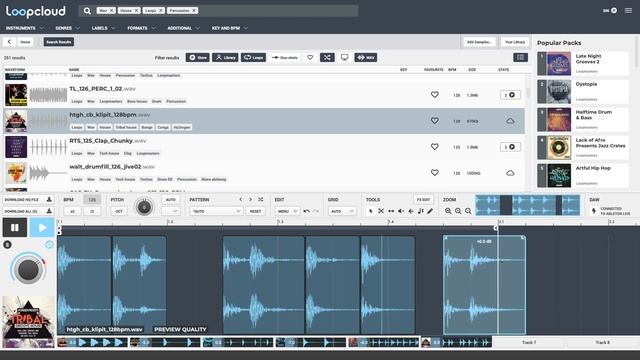The image size is (640, 360).
Task: Open Your Library
Action: point(515,42)
